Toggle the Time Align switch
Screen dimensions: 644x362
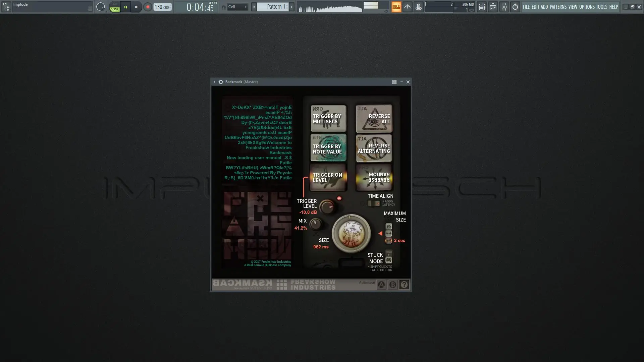[374, 203]
